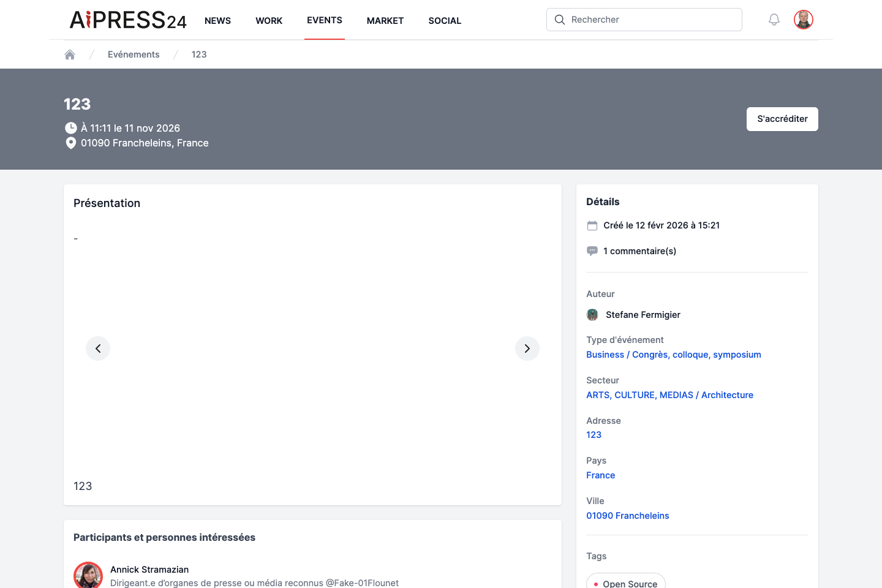
Task: Open the Evénements breadcrumb link
Action: click(x=134, y=55)
